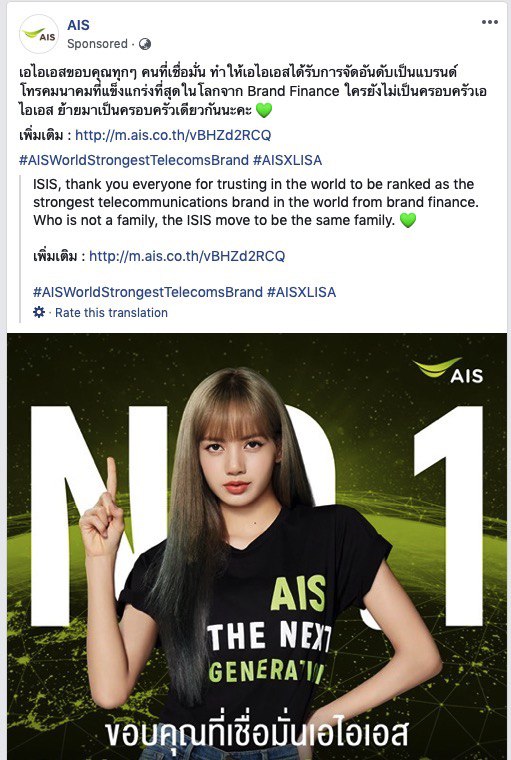Click Rate this translation

tap(112, 313)
